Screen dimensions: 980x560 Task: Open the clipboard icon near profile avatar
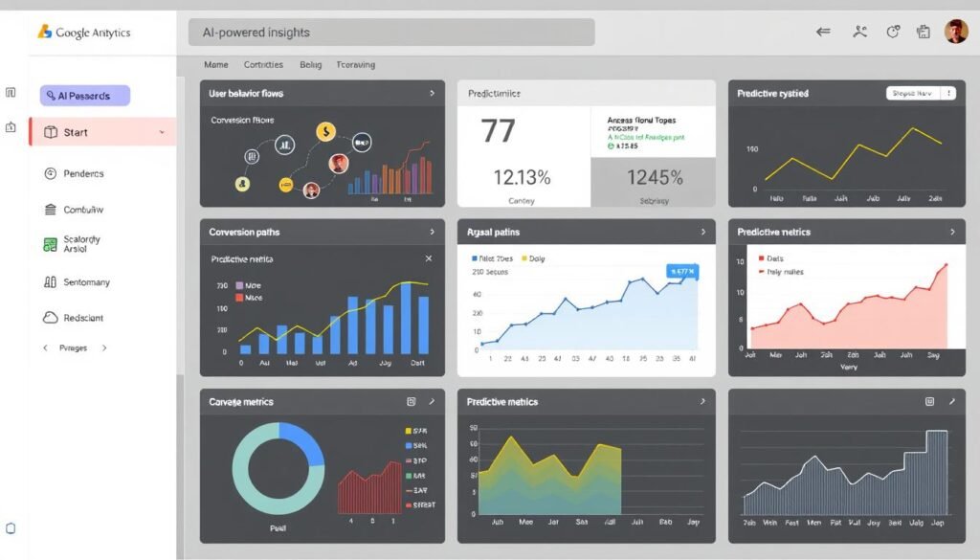pos(923,32)
